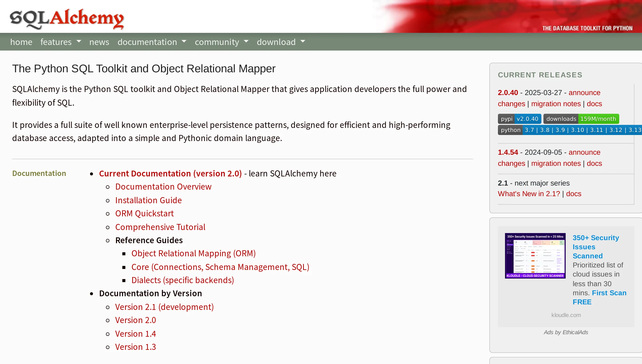Open Dialects (specific backends) reference
The height and width of the screenshot is (364, 642).
pyautogui.click(x=182, y=280)
